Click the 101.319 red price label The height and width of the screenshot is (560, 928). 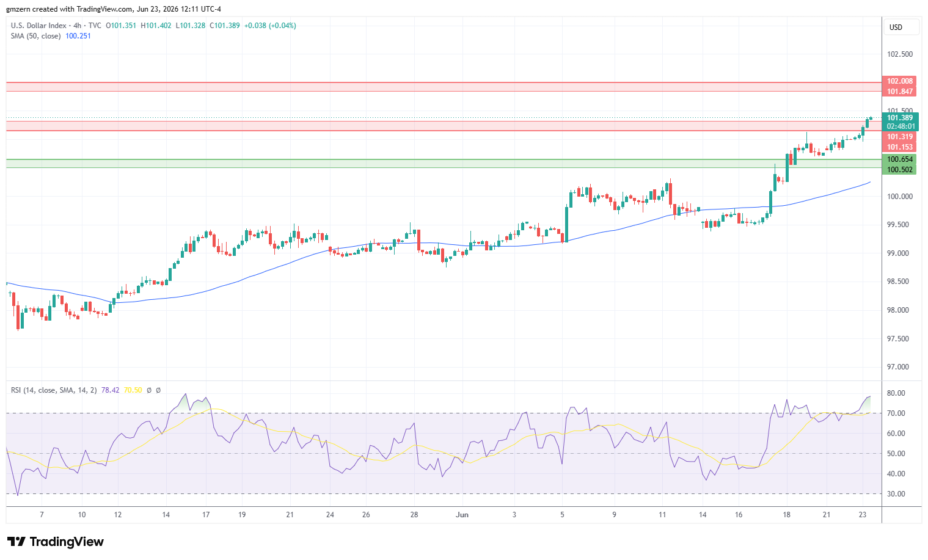point(900,137)
